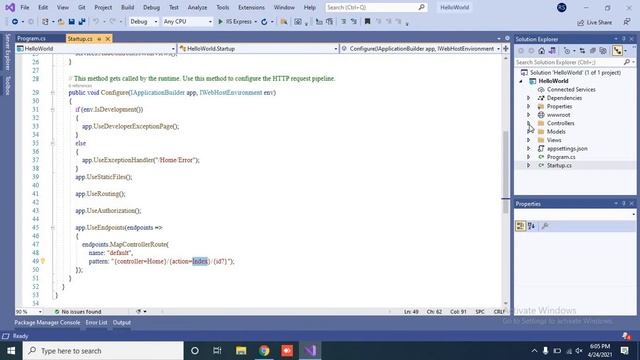Open the Analyze menu

point(197,7)
